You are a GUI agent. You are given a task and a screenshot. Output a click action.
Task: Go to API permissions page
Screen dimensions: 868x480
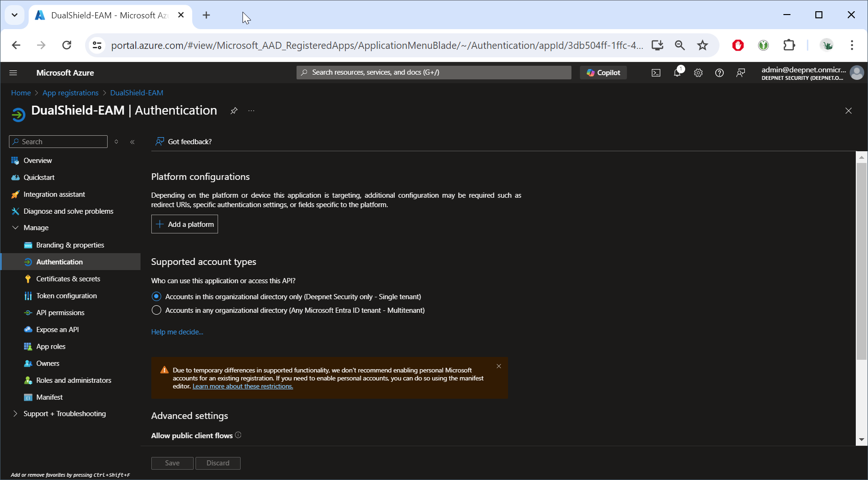60,313
